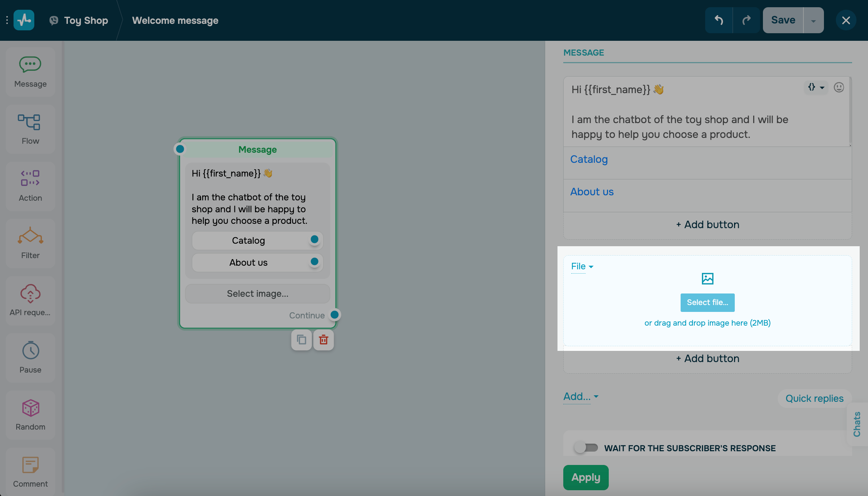Viewport: 868px width, 496px height.
Task: Pick the API request block icon
Action: pos(30,293)
